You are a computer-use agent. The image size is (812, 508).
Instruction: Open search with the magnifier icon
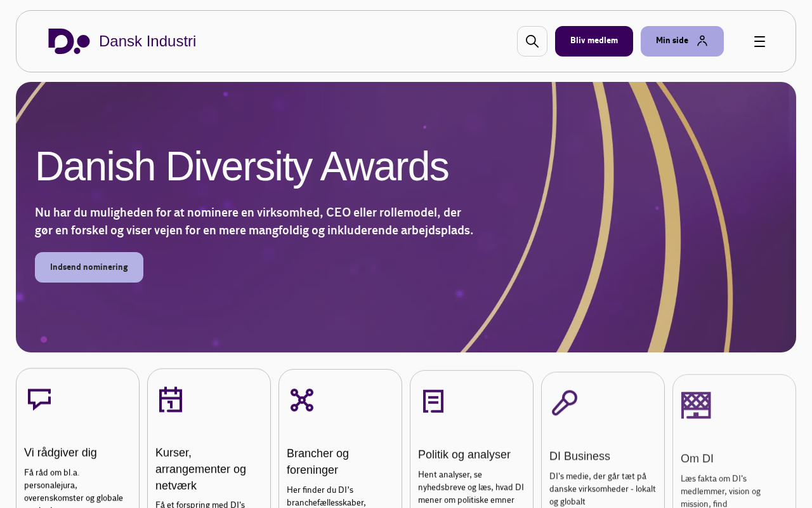(532, 41)
